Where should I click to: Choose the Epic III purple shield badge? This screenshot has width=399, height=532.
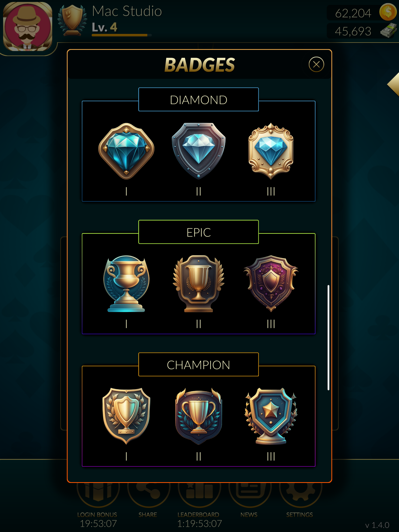[271, 284]
